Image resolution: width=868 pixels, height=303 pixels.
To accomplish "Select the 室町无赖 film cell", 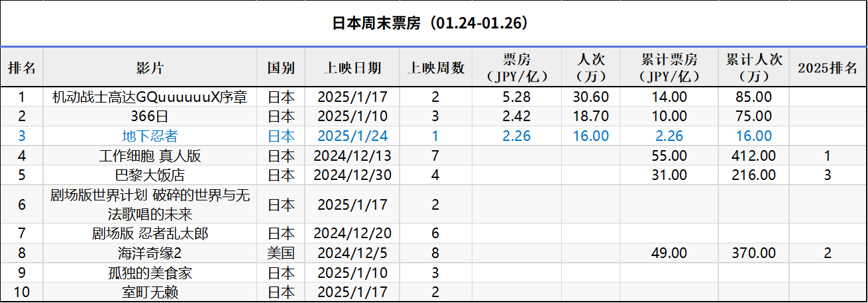I will coord(150,292).
